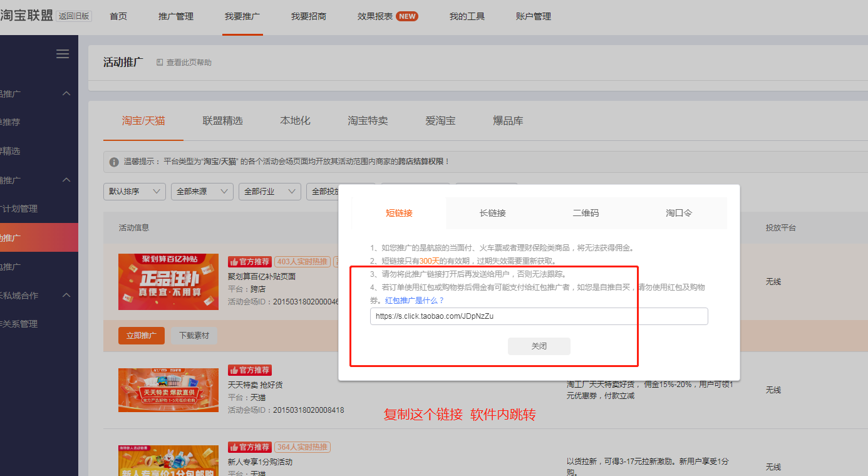
Task: Click the 投放平台 column header
Action: [x=780, y=228]
